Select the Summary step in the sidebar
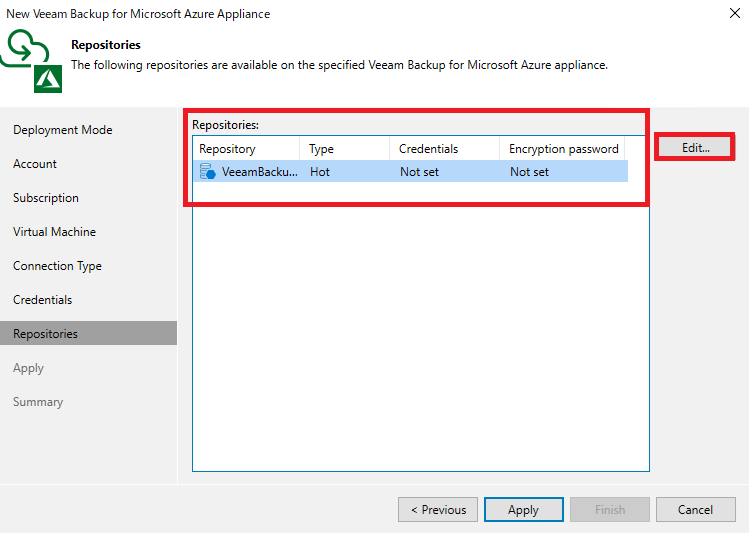Screen dimensions: 749x533 click(x=38, y=402)
